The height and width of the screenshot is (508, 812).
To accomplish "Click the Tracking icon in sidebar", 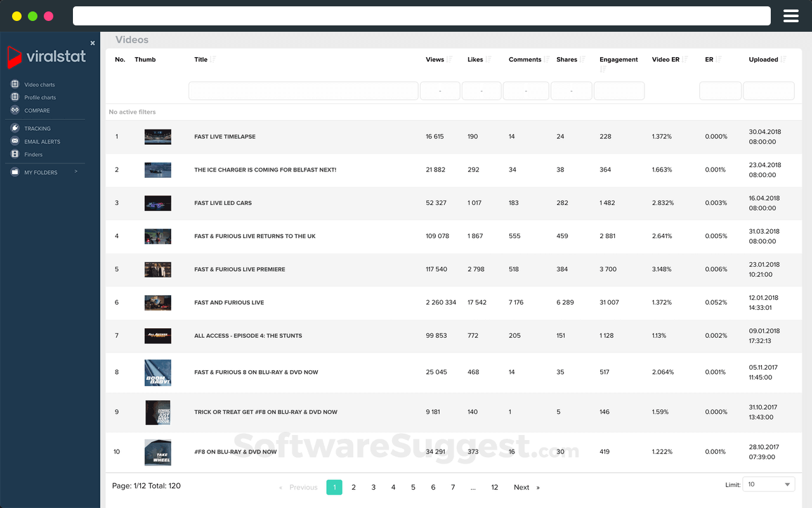I will point(15,128).
